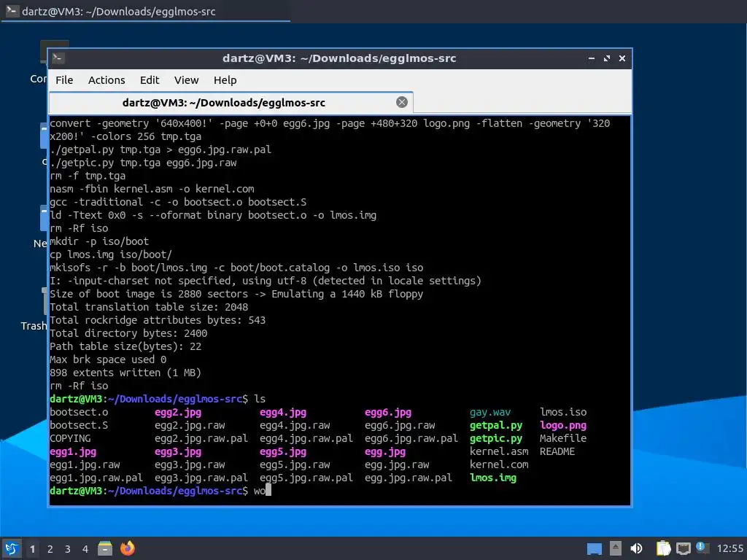Click the filename egg2.jpg
The width and height of the screenshot is (747, 560).
178,412
